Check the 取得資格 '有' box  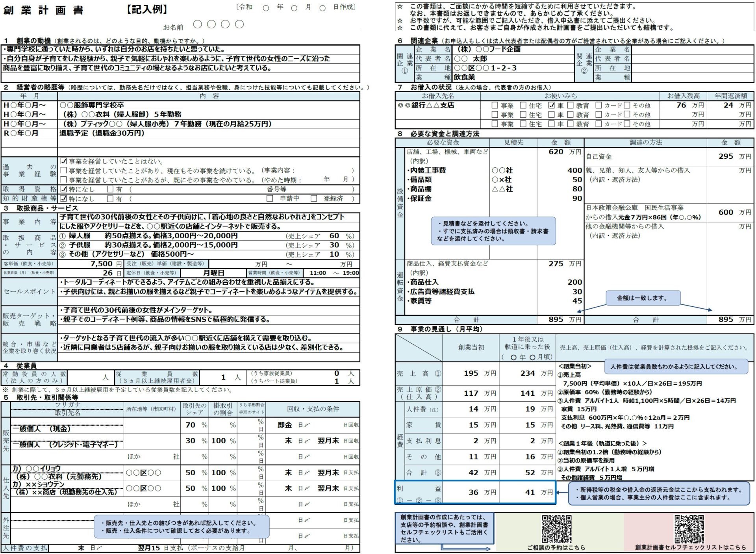point(111,189)
